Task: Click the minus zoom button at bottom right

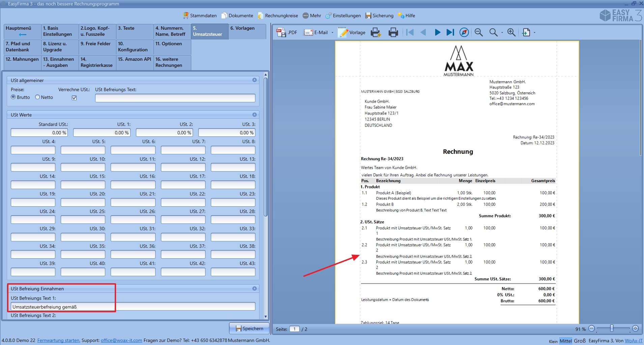Action: 592,328
